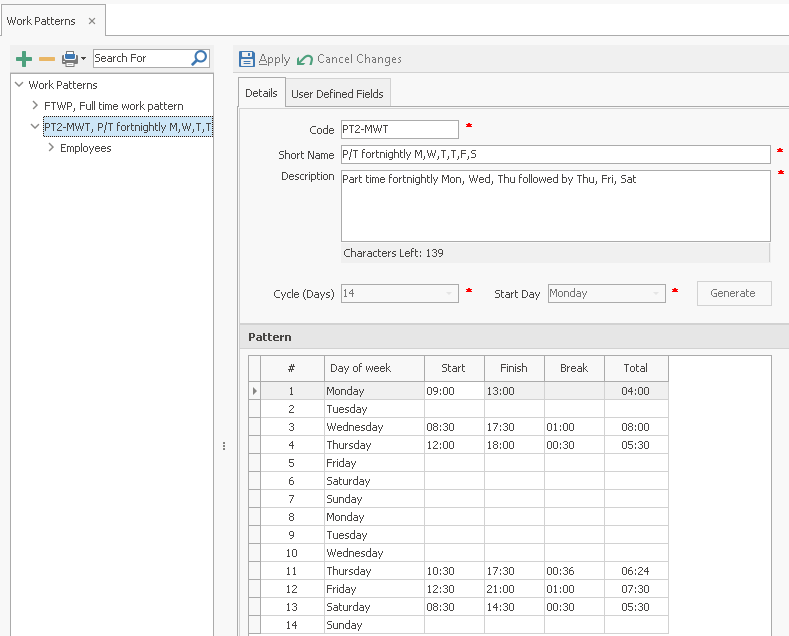
Task: Click the Short Name input field
Action: (556, 154)
